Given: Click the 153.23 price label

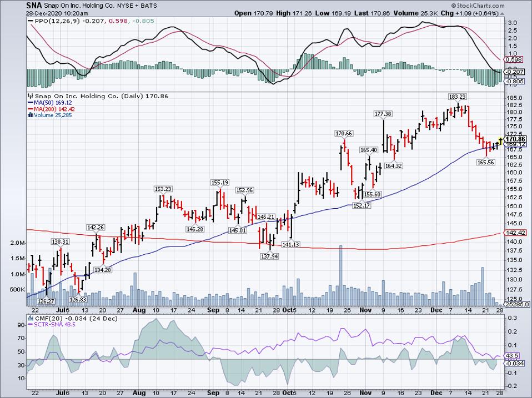Looking at the screenshot, I should point(163,189).
